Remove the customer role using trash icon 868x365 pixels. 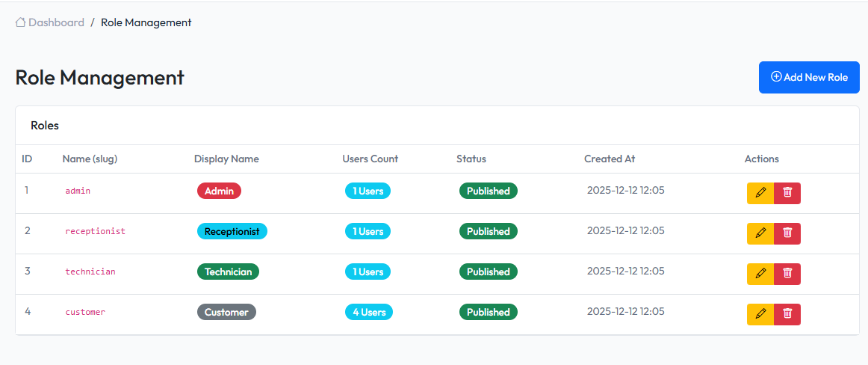coord(787,314)
